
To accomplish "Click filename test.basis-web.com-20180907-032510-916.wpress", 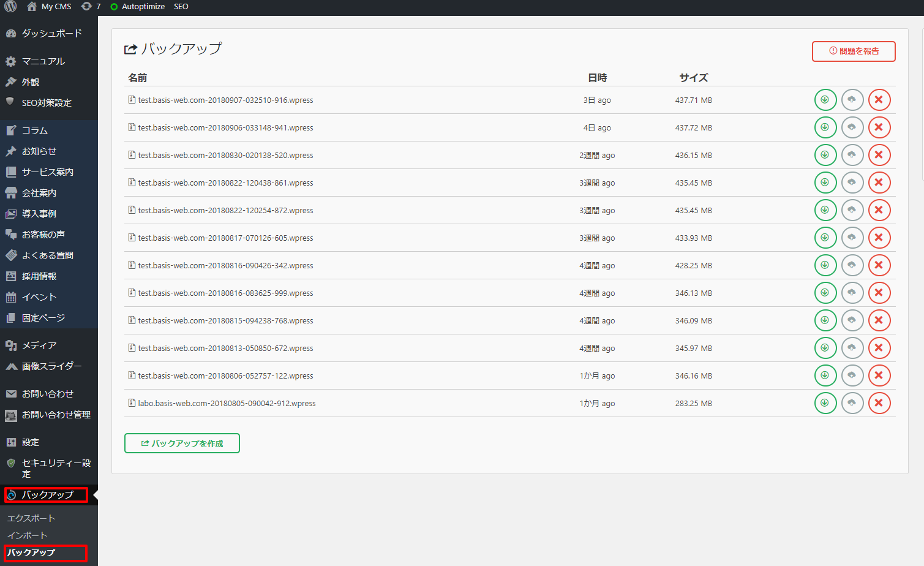I will coord(225,100).
